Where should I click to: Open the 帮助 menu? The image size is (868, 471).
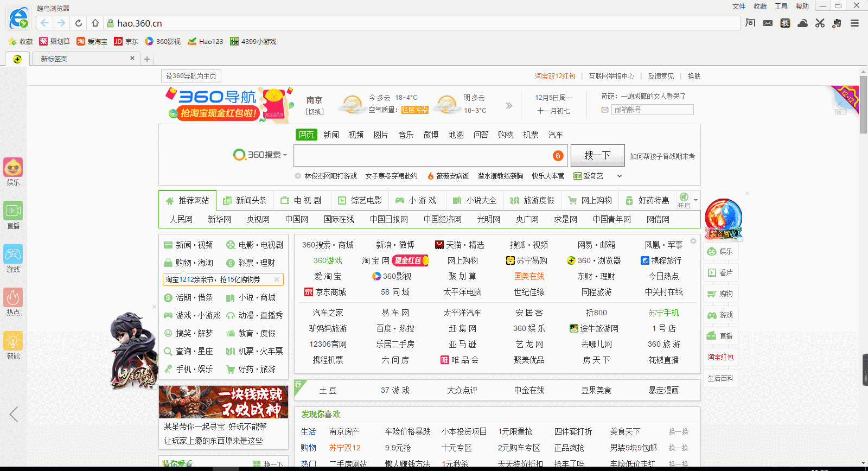802,7
